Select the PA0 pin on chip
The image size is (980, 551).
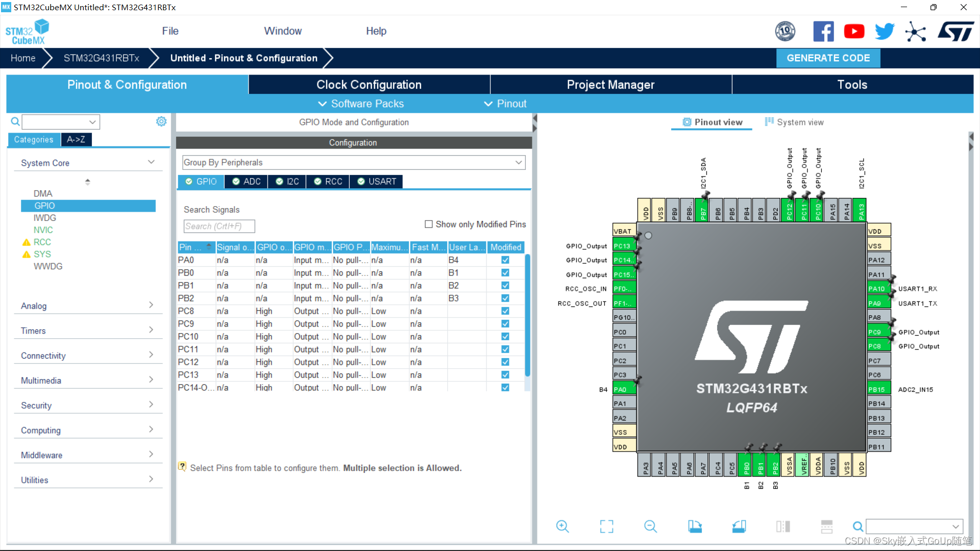coord(624,389)
